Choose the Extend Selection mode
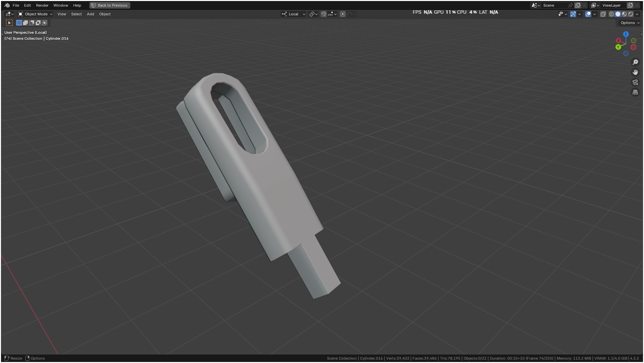This screenshot has height=363, width=644. click(25, 23)
